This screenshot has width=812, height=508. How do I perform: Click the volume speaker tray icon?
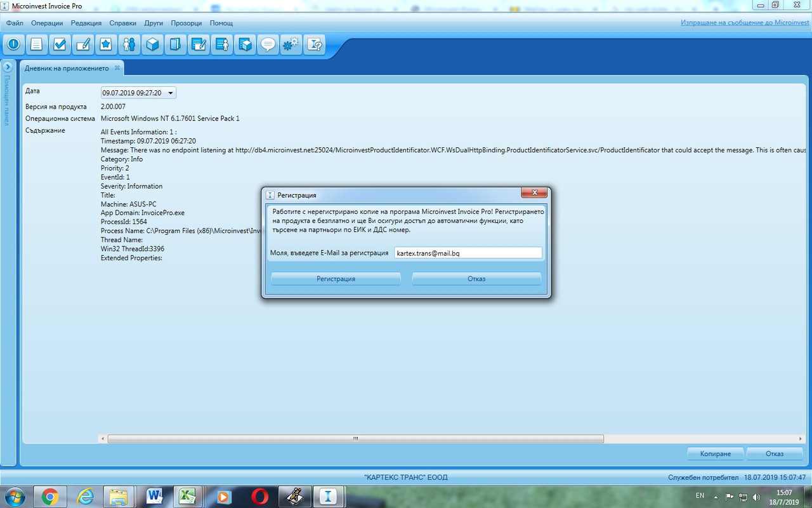point(756,497)
